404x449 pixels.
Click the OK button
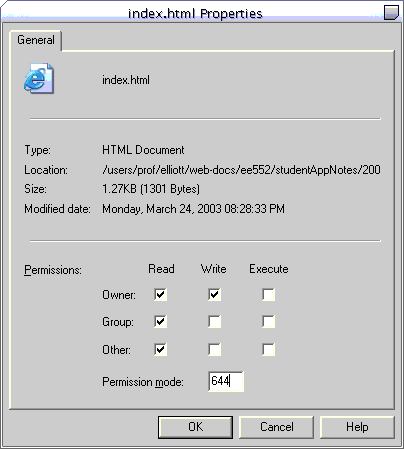coord(195,427)
